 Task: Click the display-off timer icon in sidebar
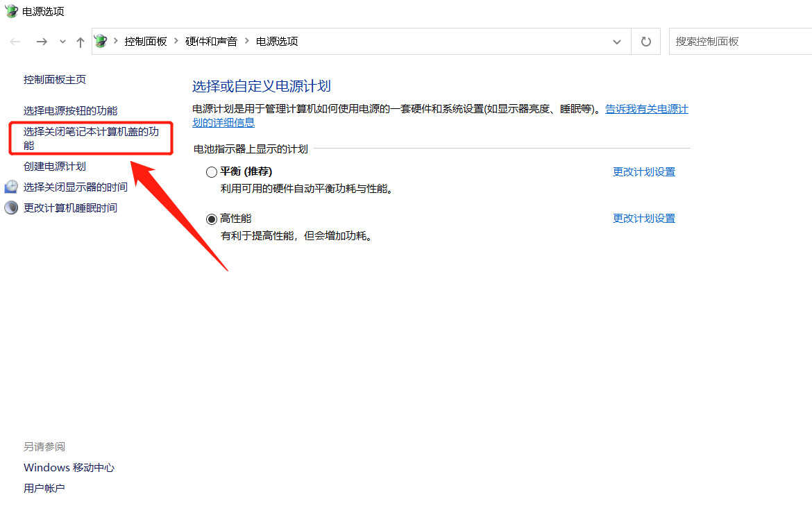pos(11,187)
